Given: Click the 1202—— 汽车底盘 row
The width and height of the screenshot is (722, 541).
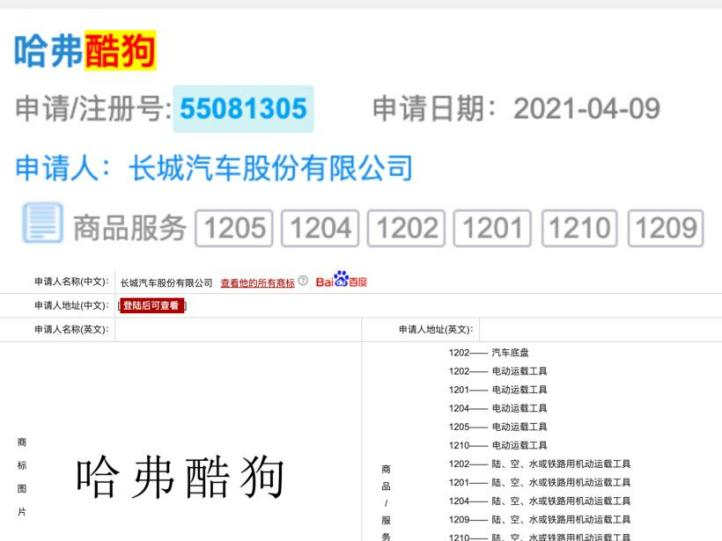Looking at the screenshot, I should point(489,353).
